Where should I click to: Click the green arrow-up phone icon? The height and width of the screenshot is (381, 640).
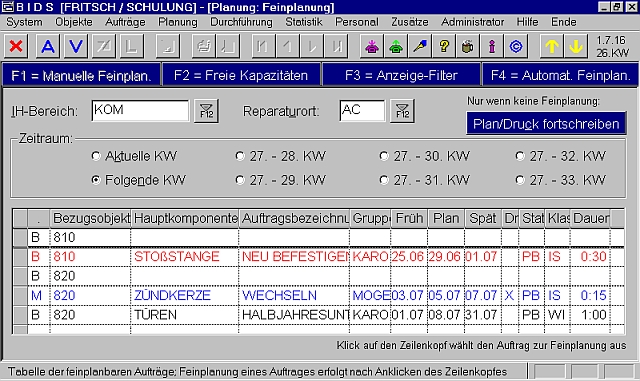tap(396, 46)
